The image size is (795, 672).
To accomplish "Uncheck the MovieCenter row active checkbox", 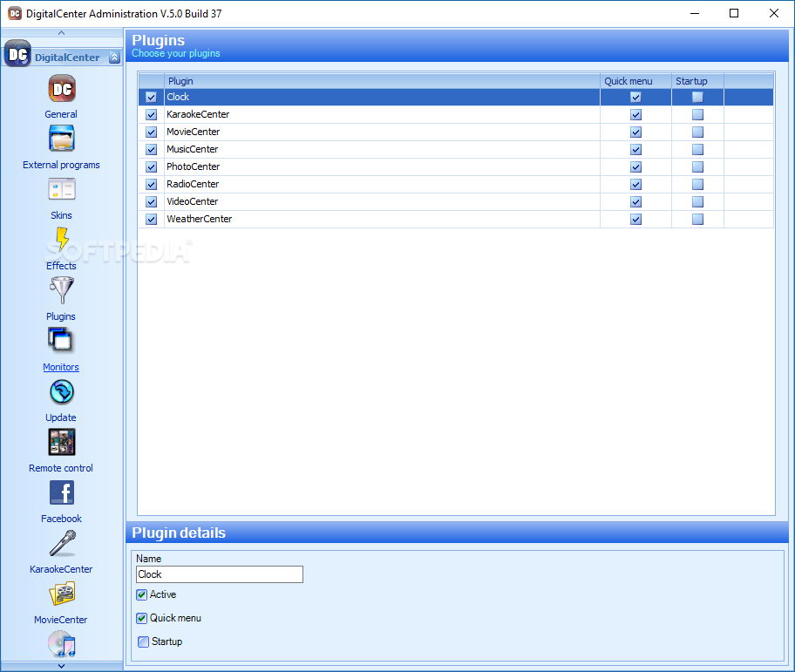I will (x=151, y=132).
